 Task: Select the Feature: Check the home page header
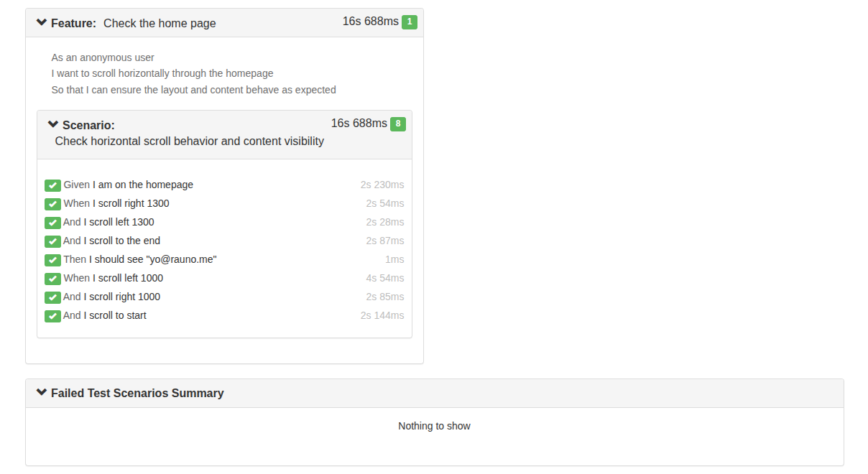[x=224, y=23]
